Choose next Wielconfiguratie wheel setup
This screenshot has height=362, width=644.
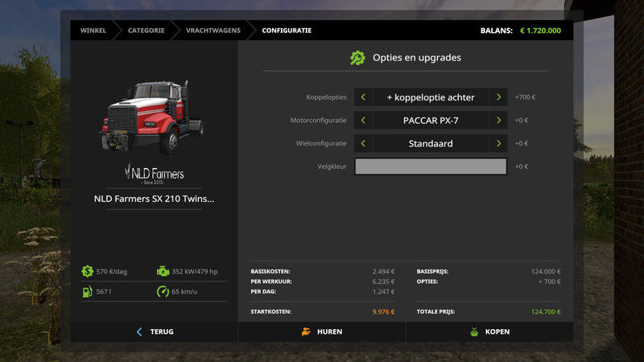(498, 144)
